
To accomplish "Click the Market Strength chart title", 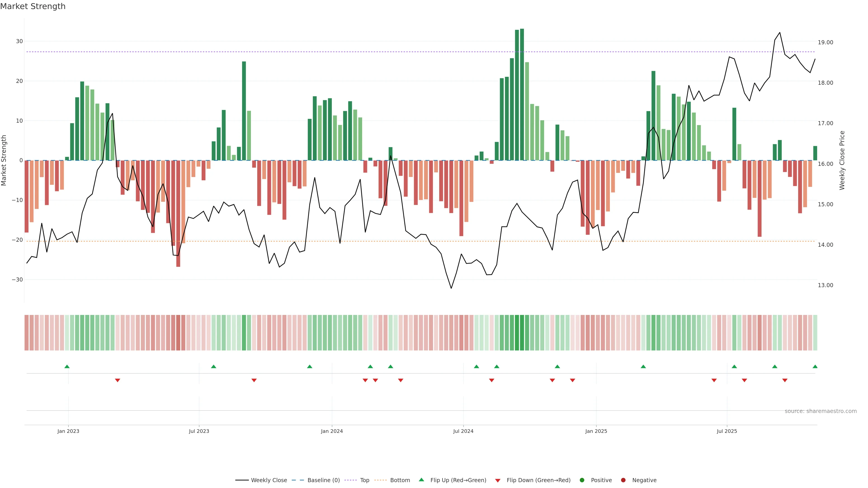I will coord(33,6).
